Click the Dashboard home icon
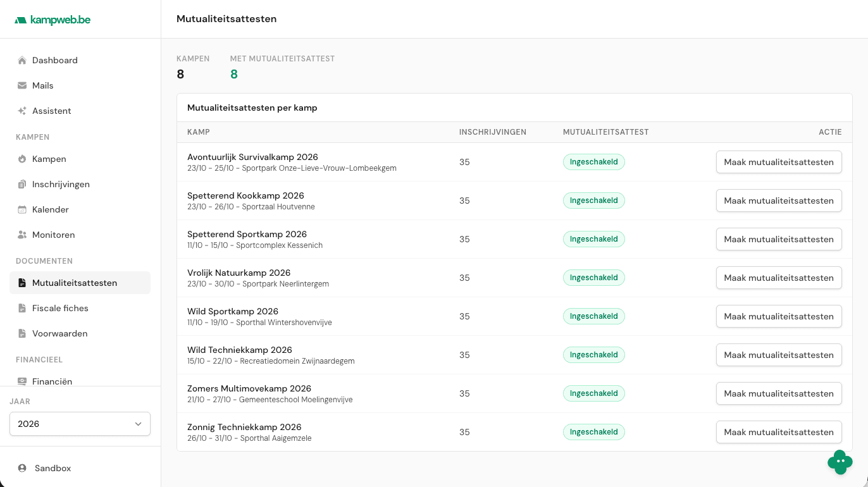 (22, 60)
